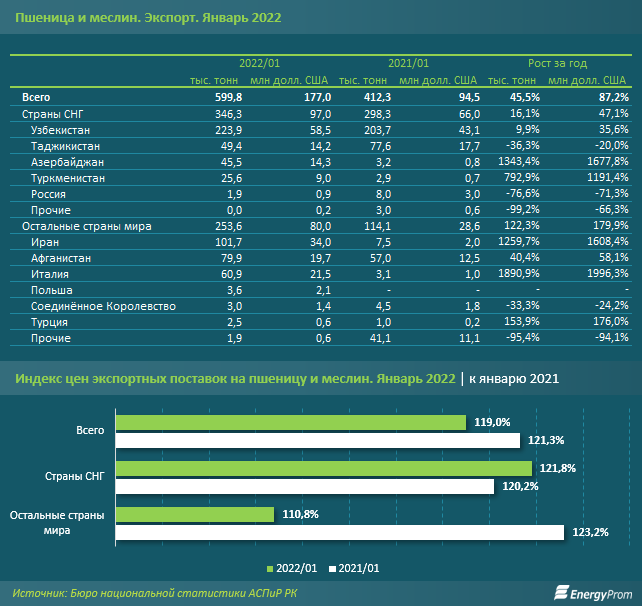The image size is (642, 606).
Task: Click the Соединённое Королевство row label
Action: click(x=103, y=306)
